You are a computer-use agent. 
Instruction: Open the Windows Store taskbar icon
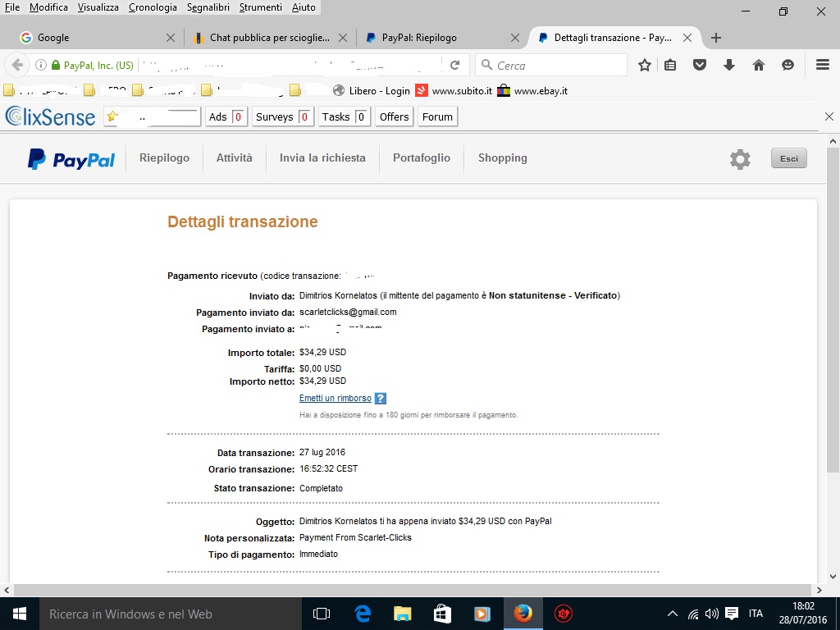coord(442,614)
